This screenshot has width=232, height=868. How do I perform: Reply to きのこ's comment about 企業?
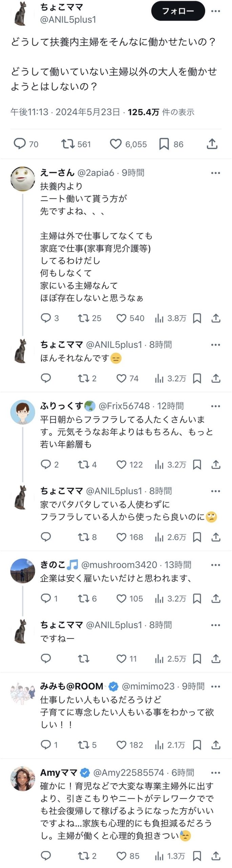point(46,598)
